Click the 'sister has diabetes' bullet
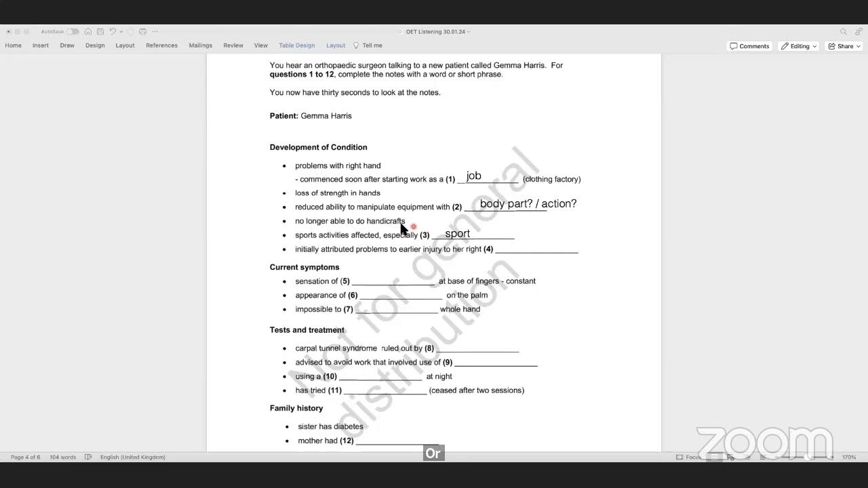Image resolution: width=868 pixels, height=488 pixels. tap(331, 426)
